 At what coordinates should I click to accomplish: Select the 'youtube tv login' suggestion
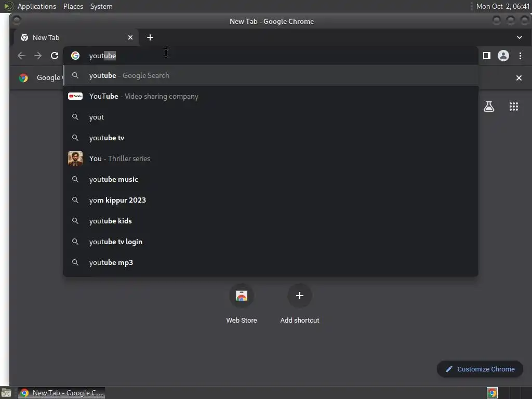tap(271, 242)
